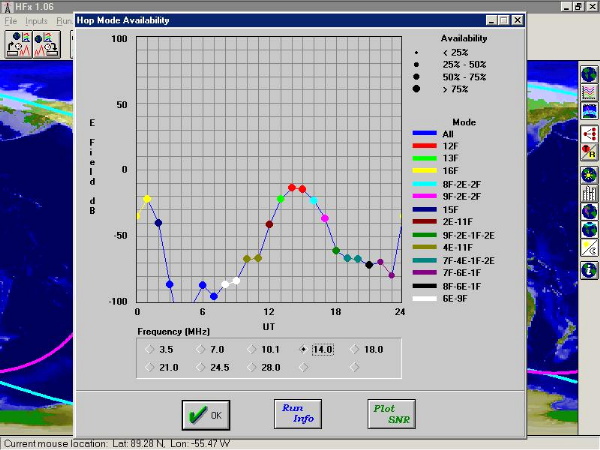Click the T/R transmitter-receiver icon
The image size is (600, 450).
(589, 152)
